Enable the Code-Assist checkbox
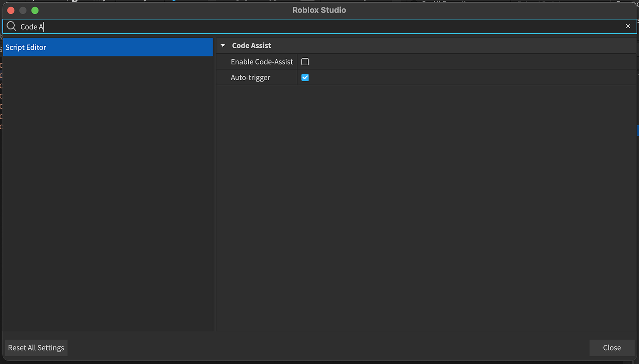639x364 pixels. tap(305, 62)
